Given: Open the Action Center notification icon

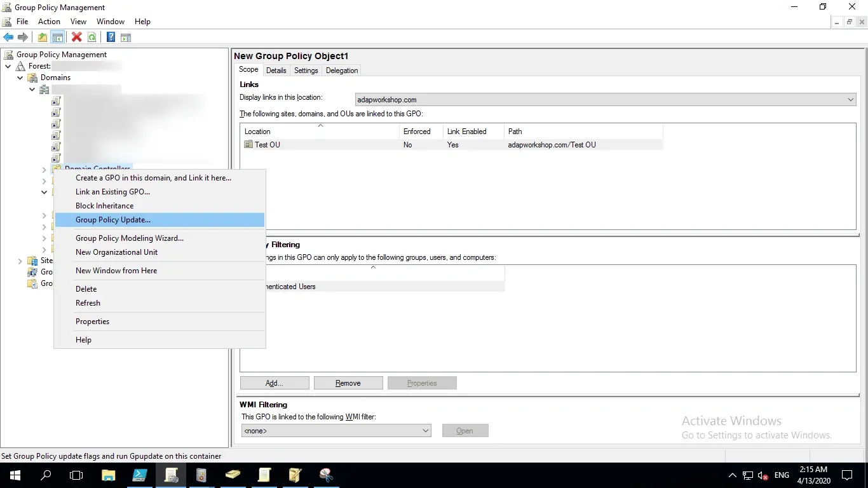Looking at the screenshot, I should (x=847, y=475).
